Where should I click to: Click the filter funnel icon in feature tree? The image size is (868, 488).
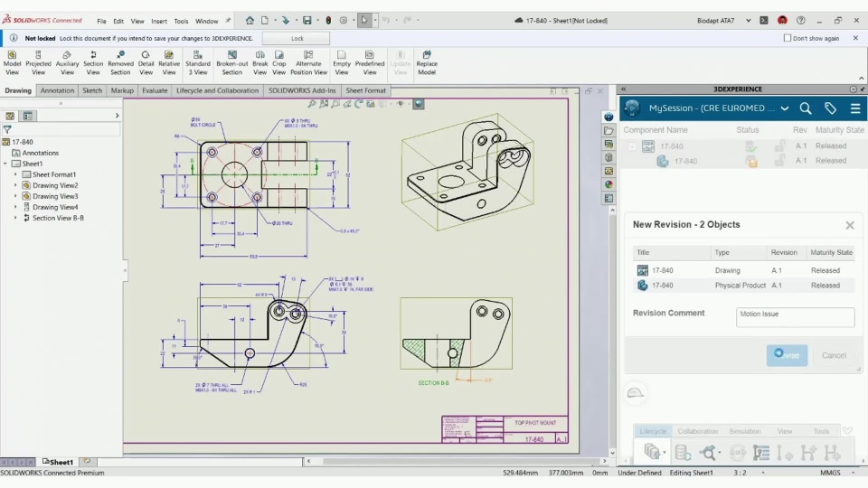click(7, 129)
